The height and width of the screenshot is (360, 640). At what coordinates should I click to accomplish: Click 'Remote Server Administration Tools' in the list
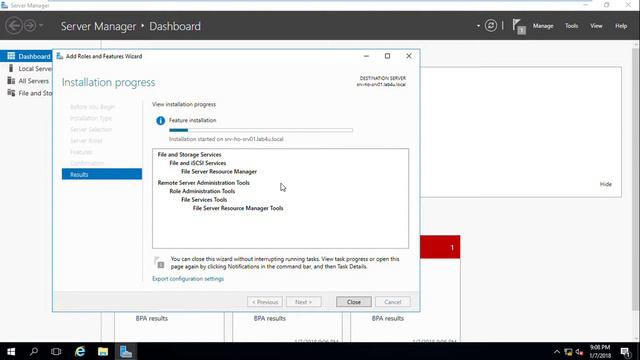(x=203, y=182)
